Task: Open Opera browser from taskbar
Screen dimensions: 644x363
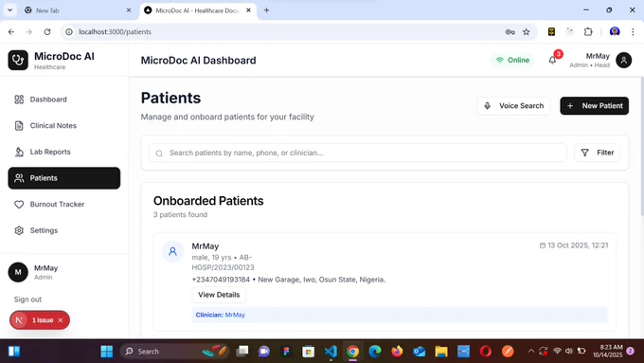Action: click(486, 352)
